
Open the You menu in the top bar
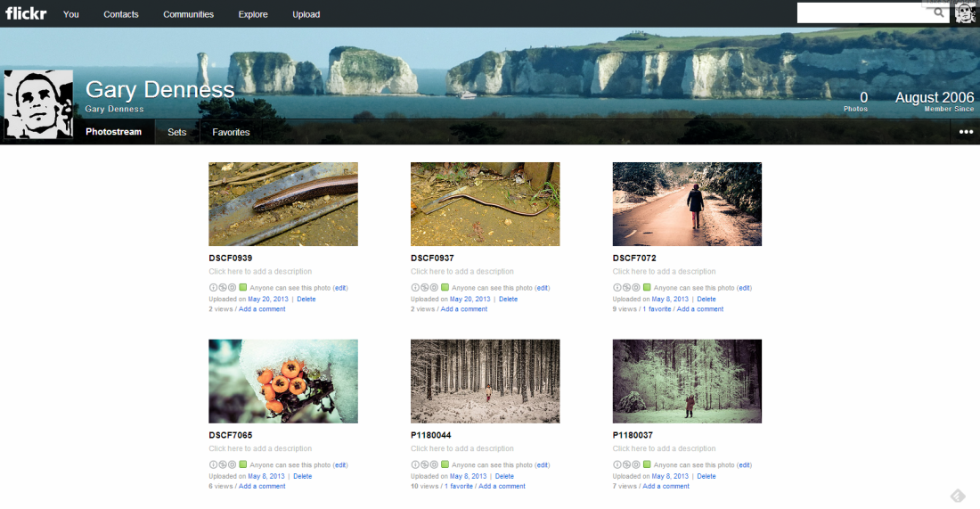pyautogui.click(x=70, y=13)
